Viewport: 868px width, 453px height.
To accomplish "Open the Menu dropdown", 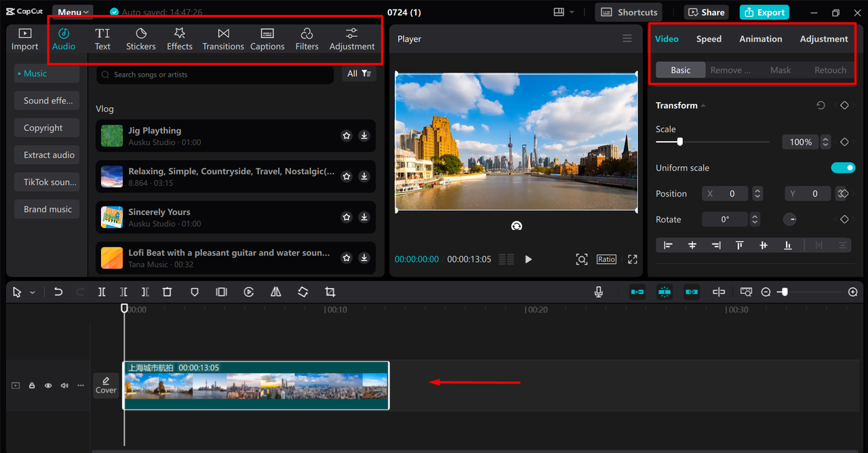I will coord(73,12).
